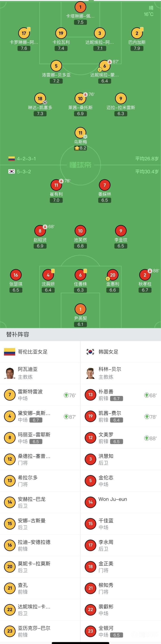161x644 pixels.
Task: Tap the Colombian flag beside 4-2-3-1 formation
Action: pyautogui.click(x=12, y=159)
